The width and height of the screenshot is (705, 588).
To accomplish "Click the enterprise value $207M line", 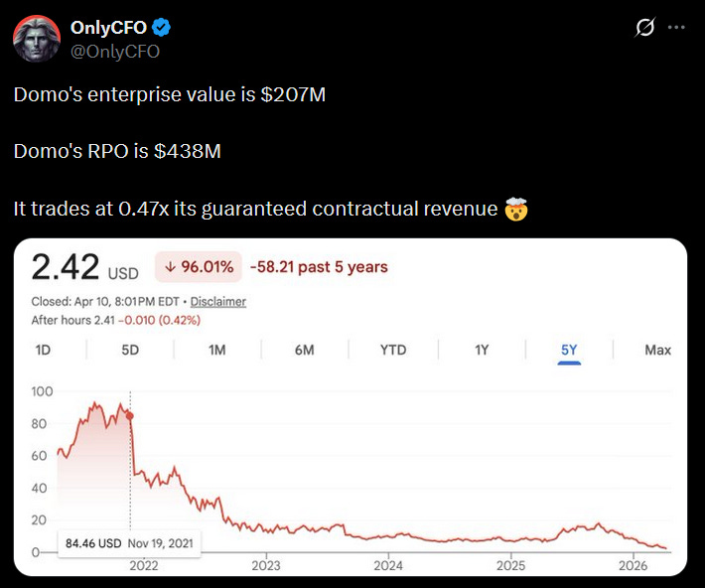I will (x=170, y=94).
